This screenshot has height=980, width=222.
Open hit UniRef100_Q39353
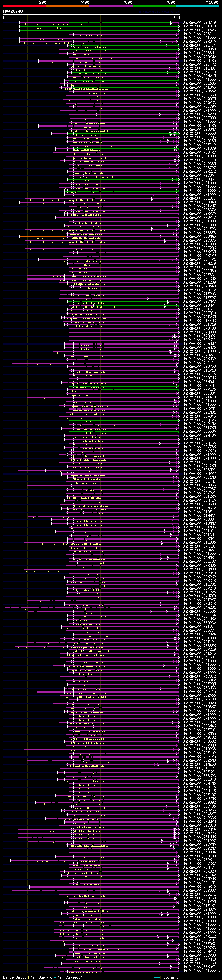tap(199, 49)
